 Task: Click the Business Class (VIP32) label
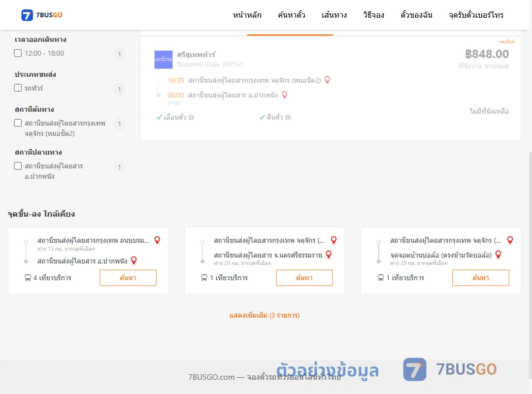tap(210, 64)
